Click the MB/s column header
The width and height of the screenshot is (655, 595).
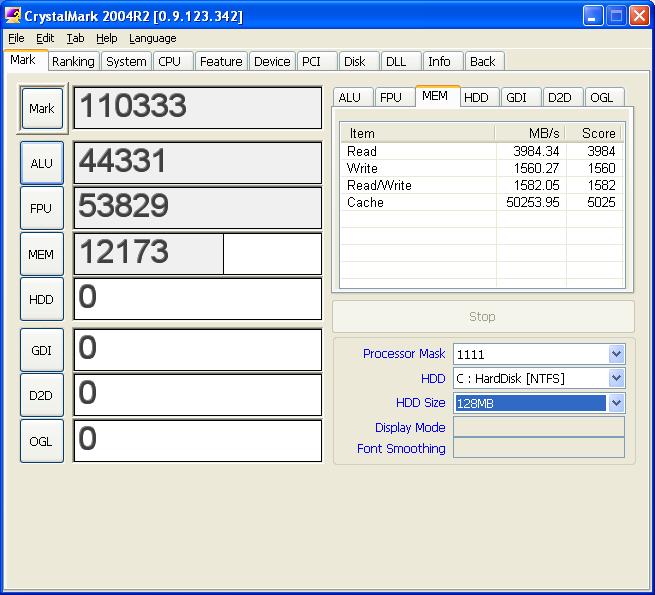(530, 133)
